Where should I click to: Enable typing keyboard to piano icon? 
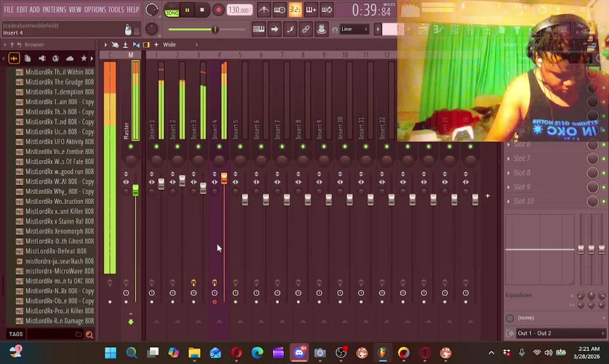point(258,29)
